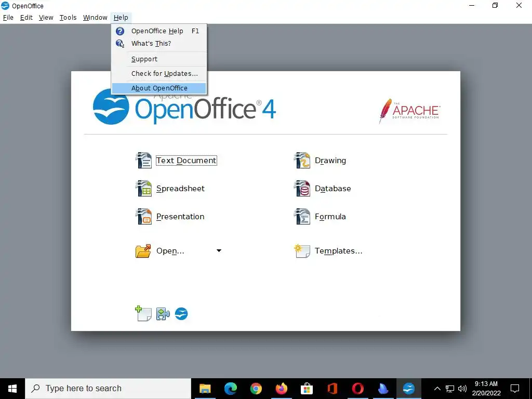Open the Window menu
532x399 pixels.
95,18
